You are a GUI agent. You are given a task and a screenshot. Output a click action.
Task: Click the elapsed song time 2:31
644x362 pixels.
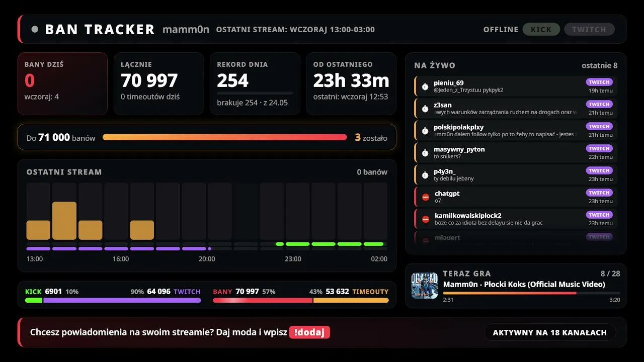click(x=448, y=300)
